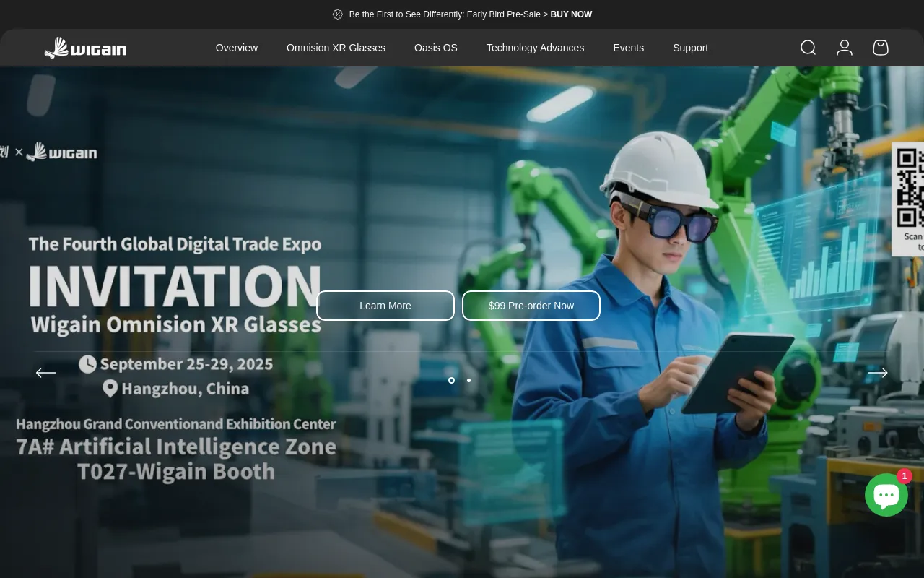Expand the Events navigation menu
This screenshot has height=578, width=924.
628,48
